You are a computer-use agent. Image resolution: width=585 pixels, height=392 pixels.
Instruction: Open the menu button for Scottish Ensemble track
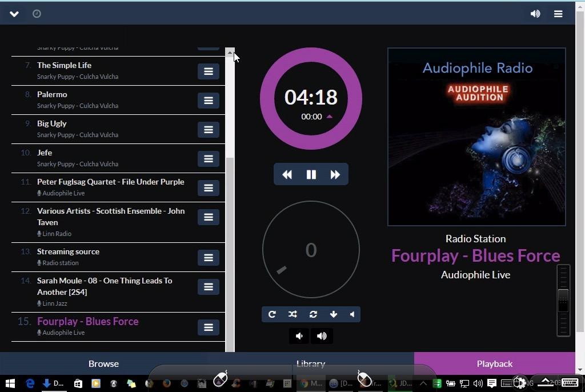[208, 217]
